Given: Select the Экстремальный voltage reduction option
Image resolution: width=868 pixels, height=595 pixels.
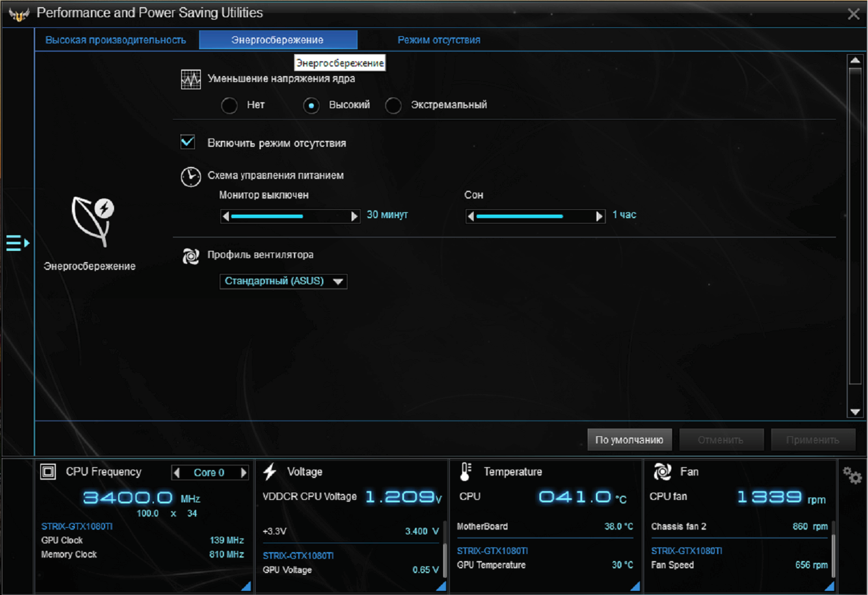Looking at the screenshot, I should click(393, 106).
